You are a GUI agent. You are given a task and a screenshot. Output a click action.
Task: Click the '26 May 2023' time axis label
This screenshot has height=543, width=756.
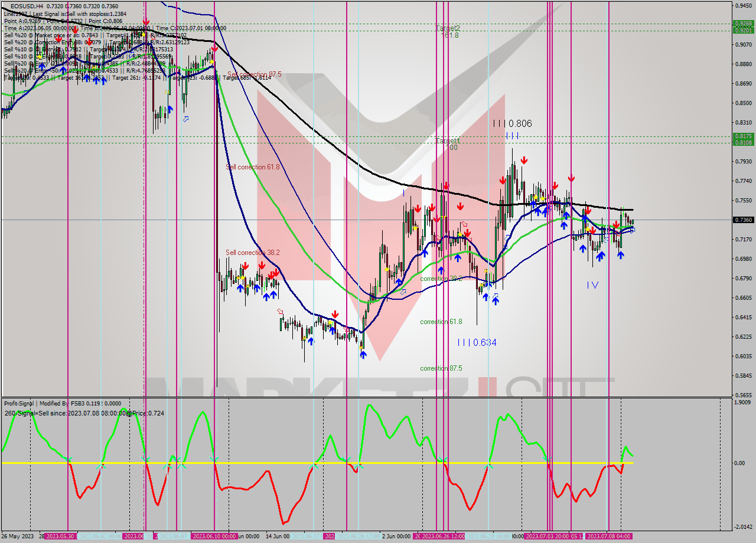click(18, 536)
